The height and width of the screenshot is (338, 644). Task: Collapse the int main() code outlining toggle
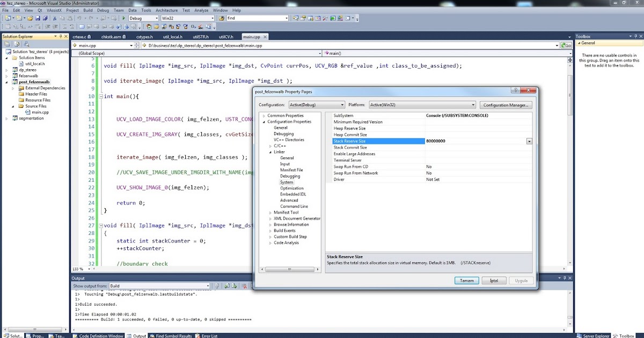100,97
